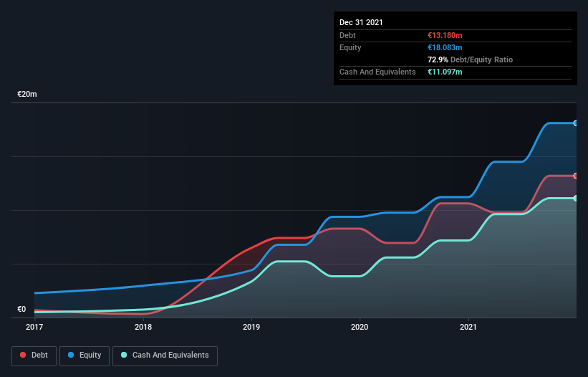This screenshot has width=588, height=377.
Task: Toggle the Cash And Equivalents legend button
Action: pos(165,355)
